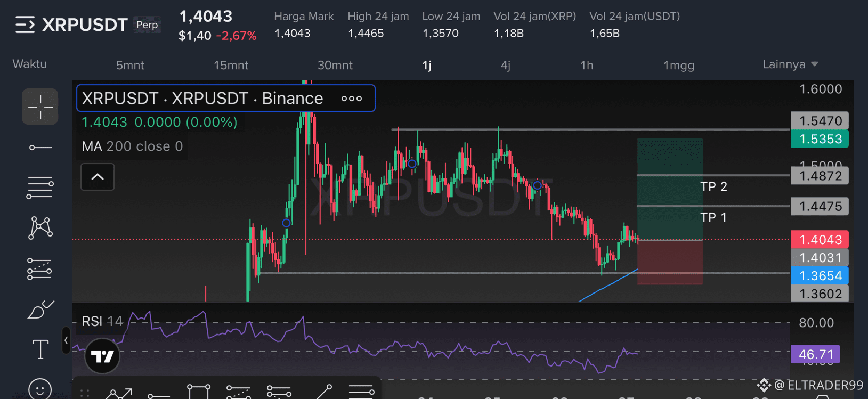Click the 1.3602 stop price label

(820, 294)
